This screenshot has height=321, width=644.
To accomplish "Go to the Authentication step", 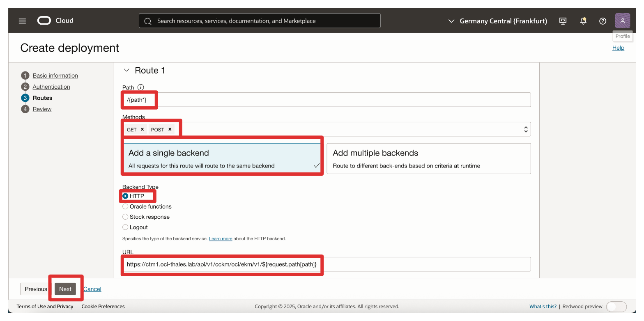I will (x=51, y=87).
